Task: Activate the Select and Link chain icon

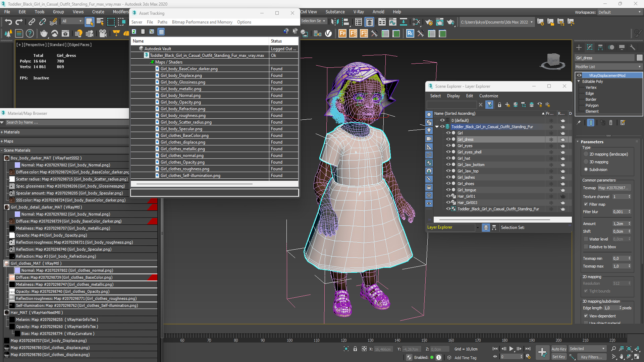Action: 32,22
